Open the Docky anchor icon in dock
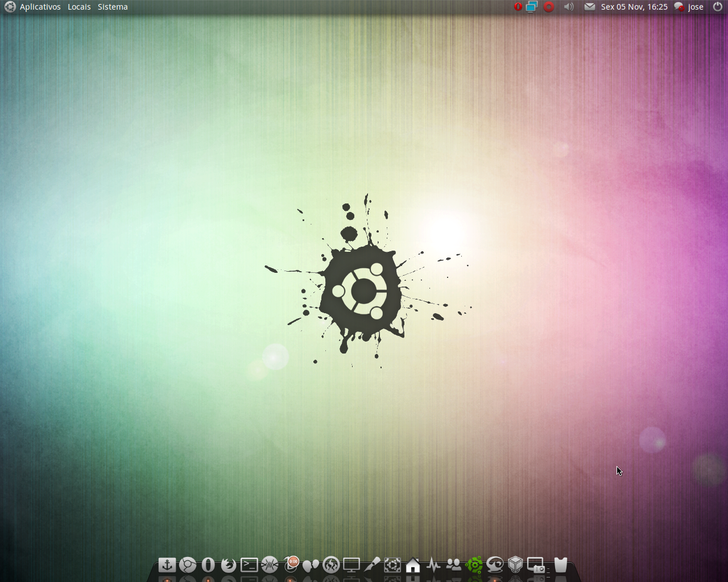Screen dimensions: 728x582 [x=167, y=565]
